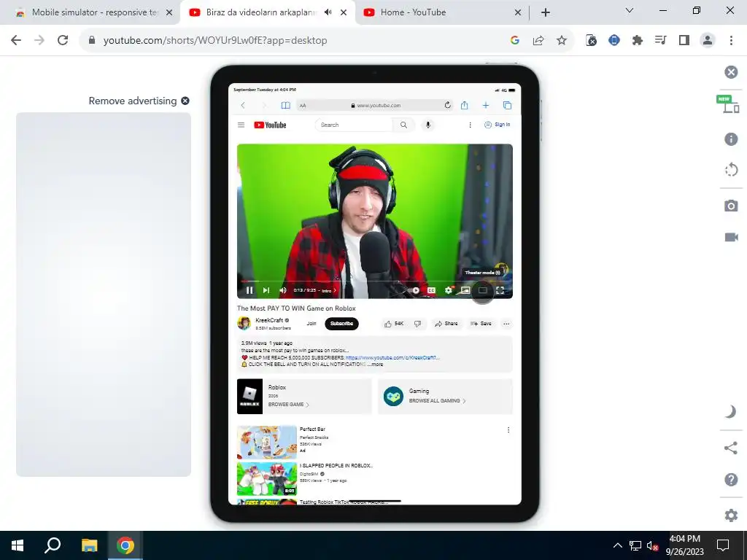Open the KreekCraft channel avatar
747x560 pixels.
coord(244,323)
